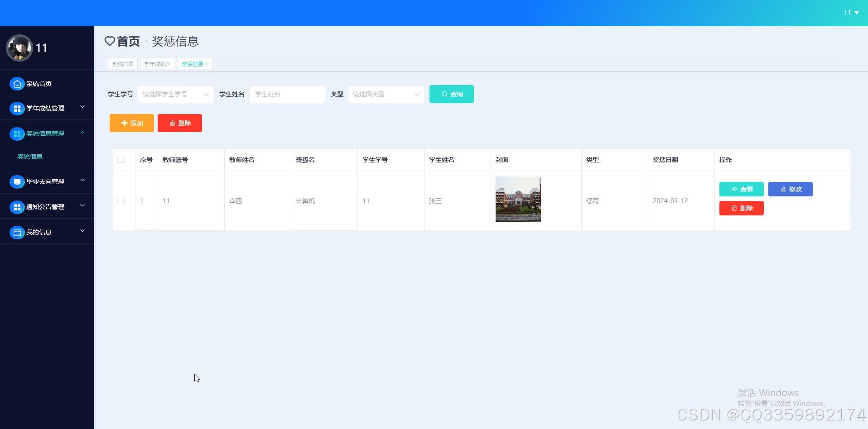Open 学年成绩管理 in the sidebar

tap(47, 108)
